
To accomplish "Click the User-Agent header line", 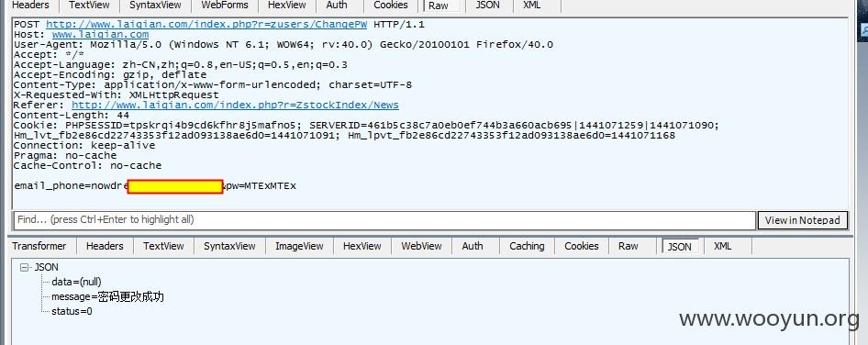I will click(x=284, y=44).
